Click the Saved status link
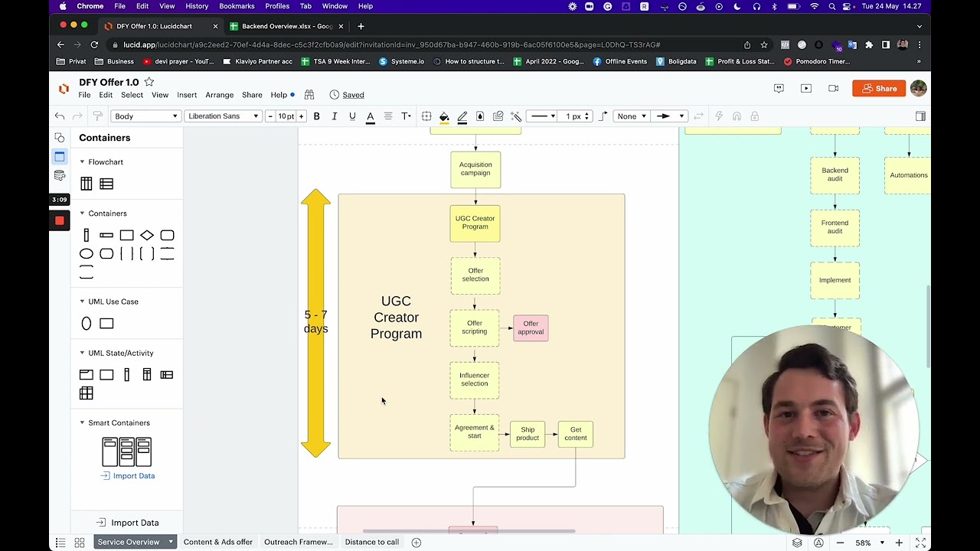This screenshot has width=980, height=551. coord(353,95)
